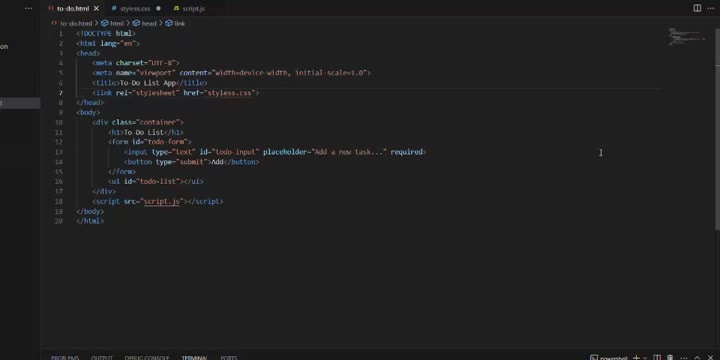Click the input type="text" attribute
Image resolution: width=720 pixels, height=360 pixels.
click(x=174, y=152)
